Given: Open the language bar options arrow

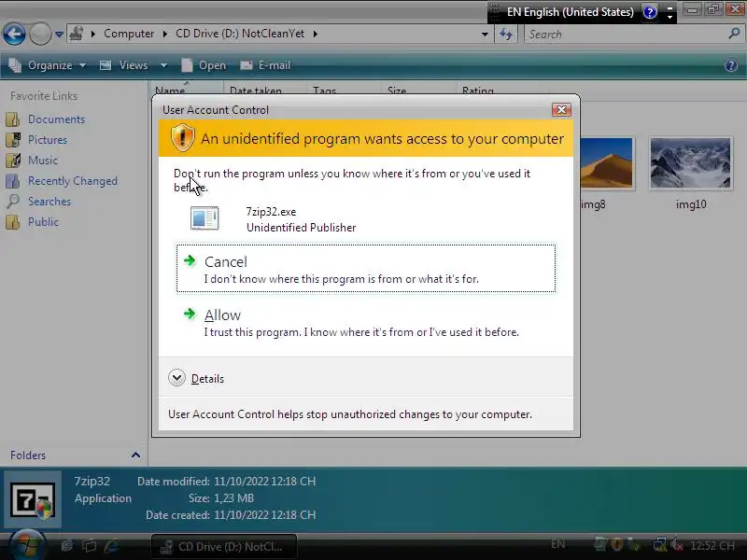Looking at the screenshot, I should 669,18.
